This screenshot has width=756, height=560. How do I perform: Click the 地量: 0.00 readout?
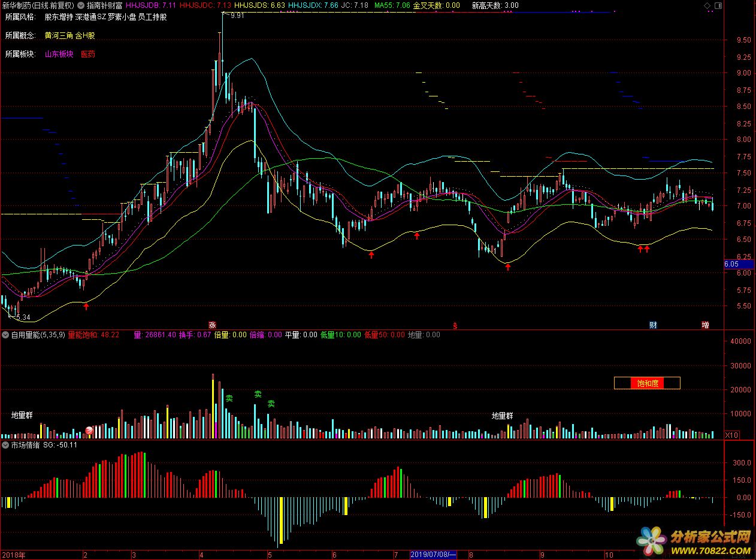tap(424, 335)
